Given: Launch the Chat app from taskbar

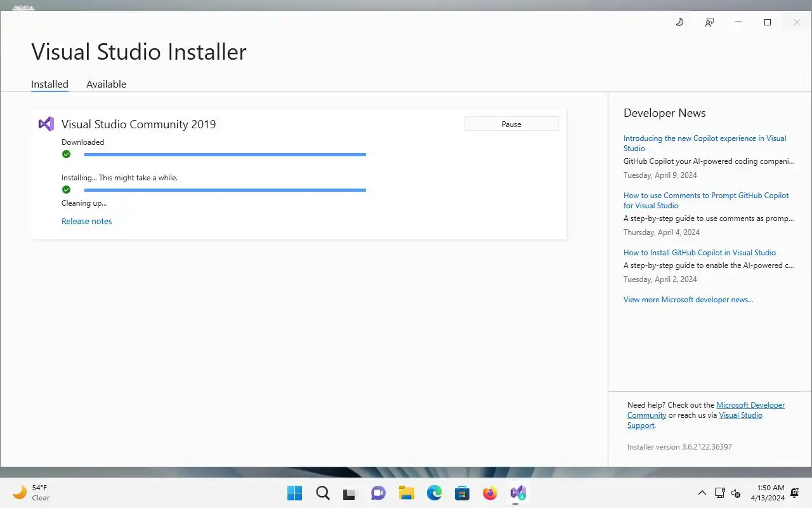Looking at the screenshot, I should tap(378, 493).
